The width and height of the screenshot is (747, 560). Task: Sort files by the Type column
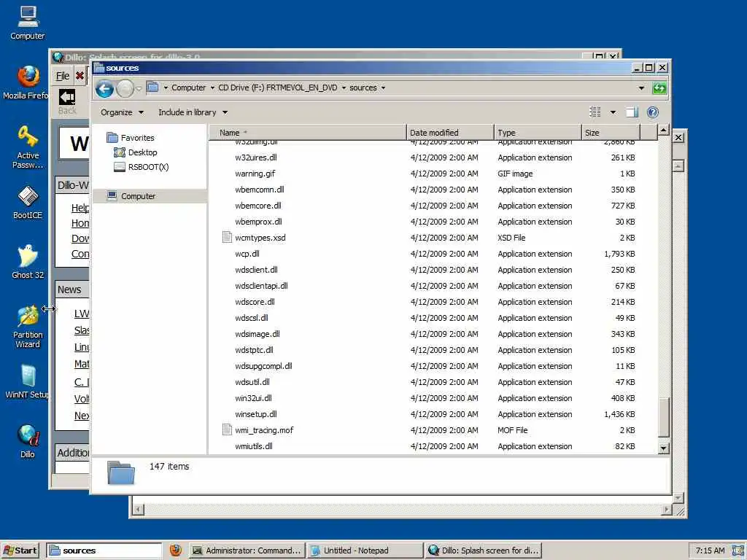[538, 133]
